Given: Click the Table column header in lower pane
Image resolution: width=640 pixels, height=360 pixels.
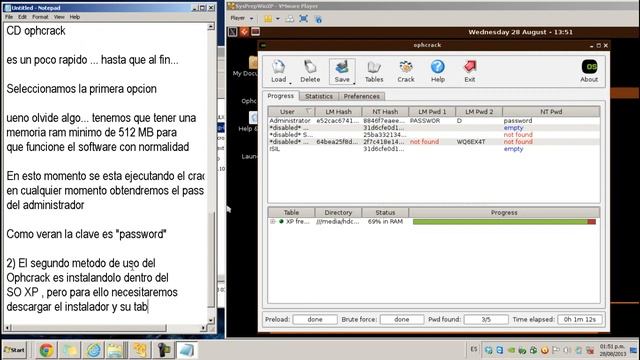Looking at the screenshot, I should point(291,212).
